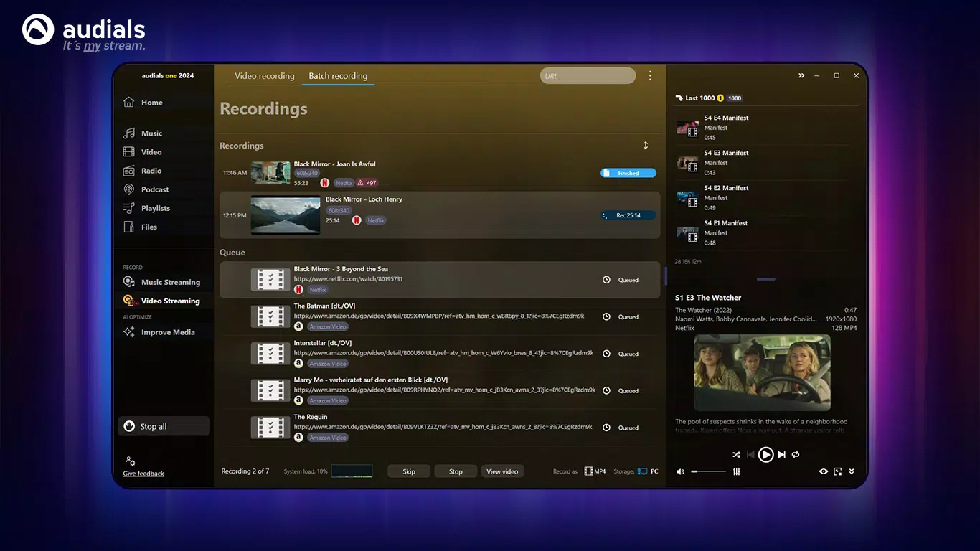Click the system load graph
Viewport: 980px width, 551px height.
tap(352, 471)
